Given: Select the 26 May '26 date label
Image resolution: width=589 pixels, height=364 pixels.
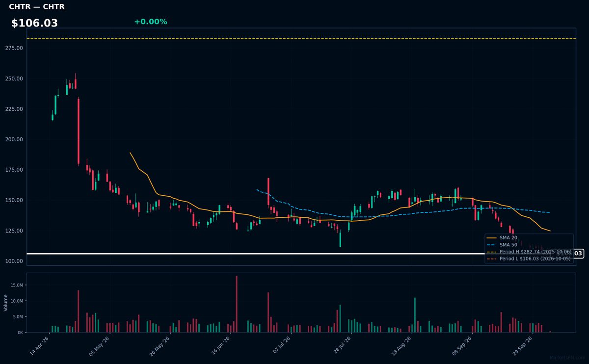Looking at the screenshot, I should coord(160,346).
